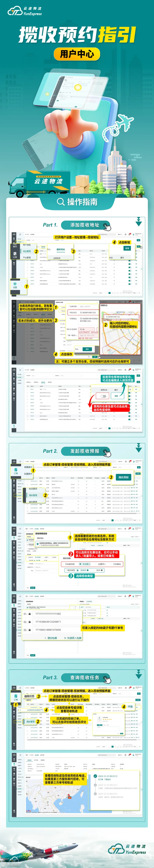Click the 保存 button in the warehouse dialog
Screen dimensions: 154x868
[x=87, y=349]
